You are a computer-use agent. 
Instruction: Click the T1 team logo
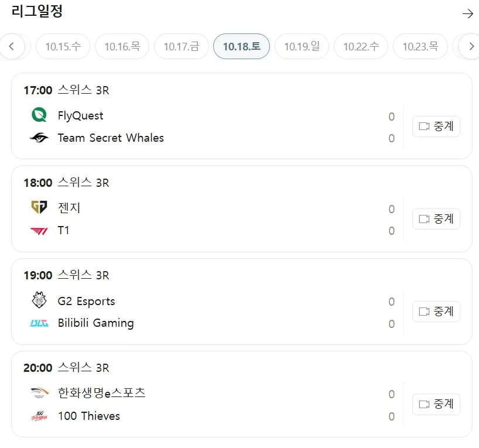[x=39, y=231]
